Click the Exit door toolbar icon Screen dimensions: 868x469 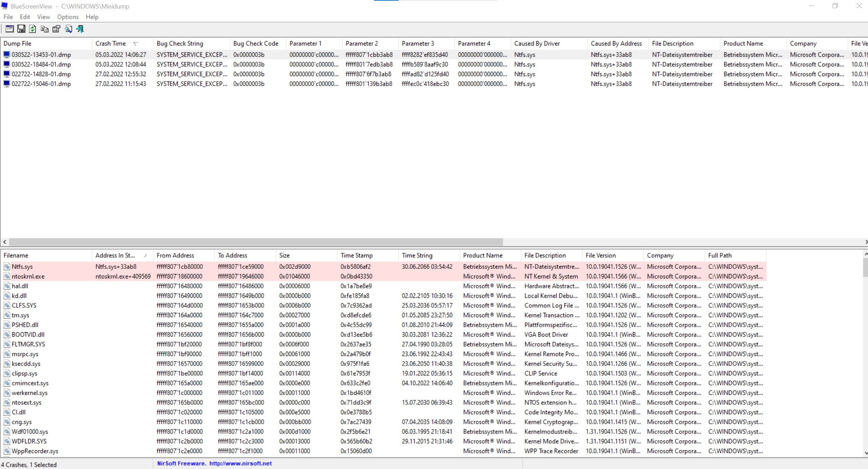(80, 29)
